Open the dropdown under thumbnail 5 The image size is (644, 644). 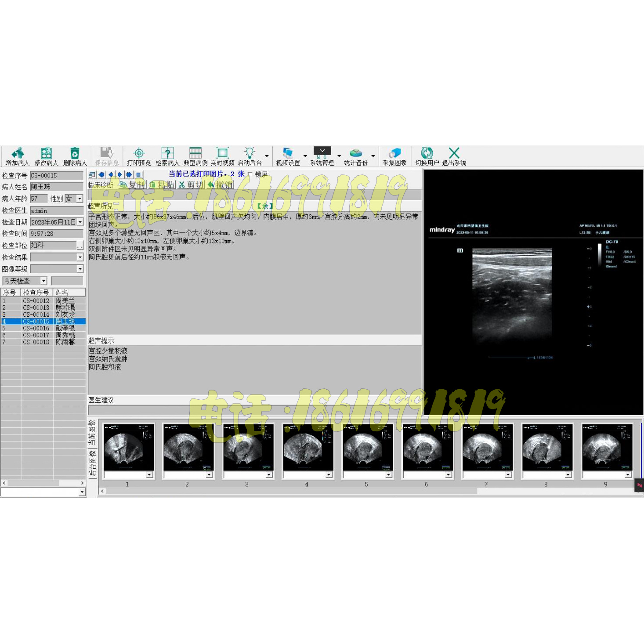[388, 475]
